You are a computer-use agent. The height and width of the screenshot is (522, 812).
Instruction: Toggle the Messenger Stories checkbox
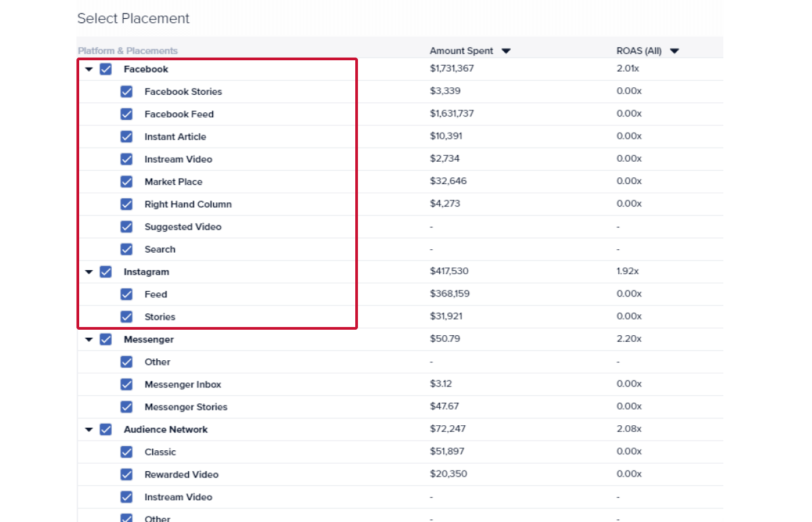pyautogui.click(x=127, y=407)
